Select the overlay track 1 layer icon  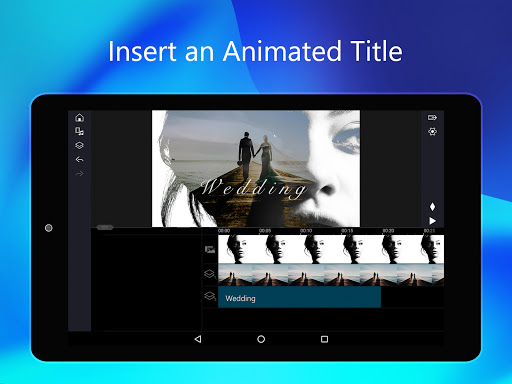point(210,274)
